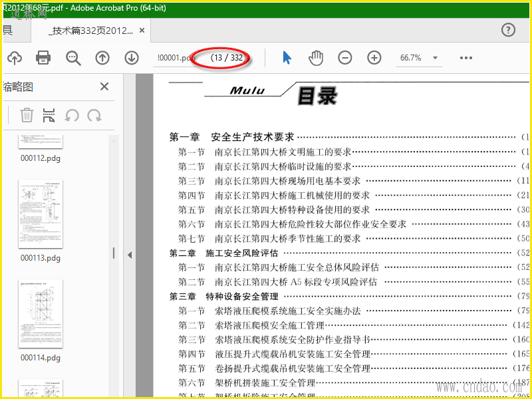Open the help question mark icon

pos(508,30)
